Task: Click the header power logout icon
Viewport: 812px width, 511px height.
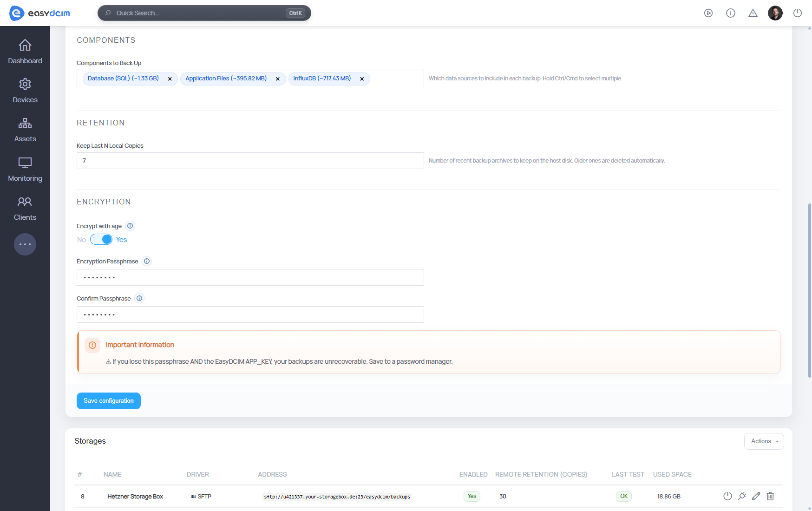Action: click(798, 13)
